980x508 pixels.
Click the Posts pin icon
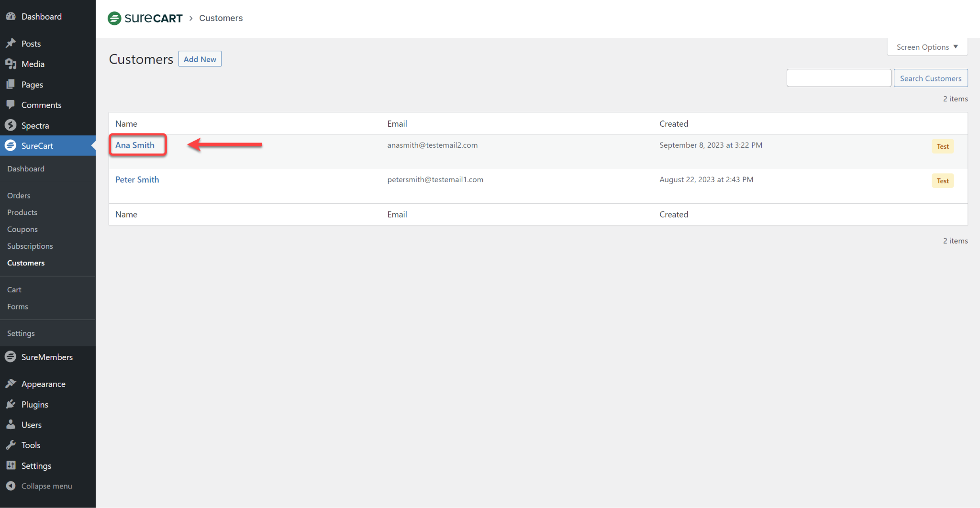click(11, 43)
